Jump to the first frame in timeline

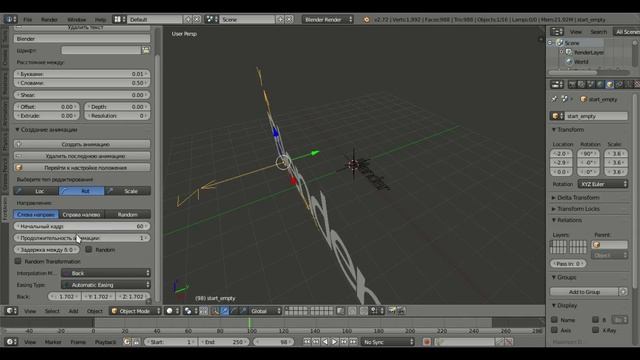(307, 342)
